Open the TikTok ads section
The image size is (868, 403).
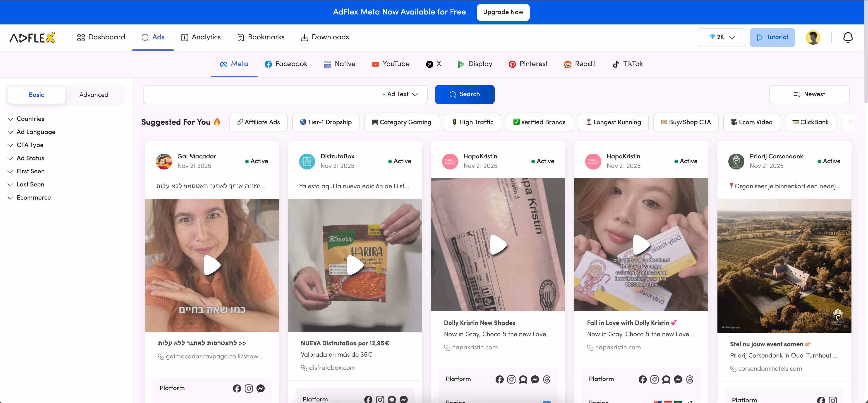point(627,64)
